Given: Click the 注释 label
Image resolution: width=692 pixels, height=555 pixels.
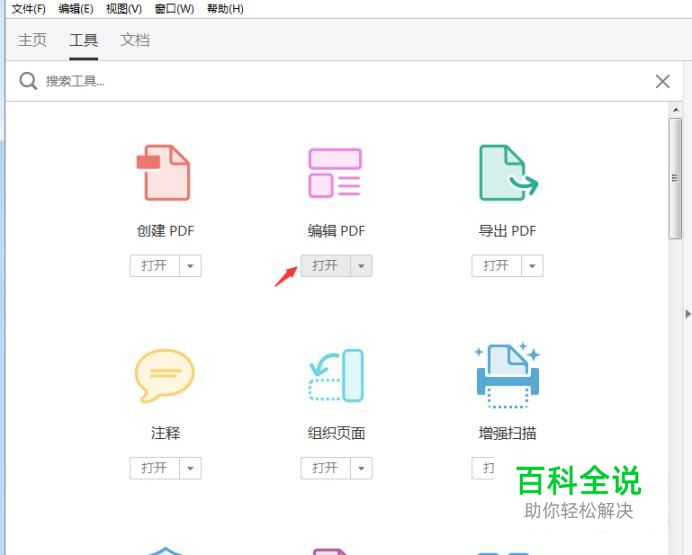Looking at the screenshot, I should coord(165,433).
